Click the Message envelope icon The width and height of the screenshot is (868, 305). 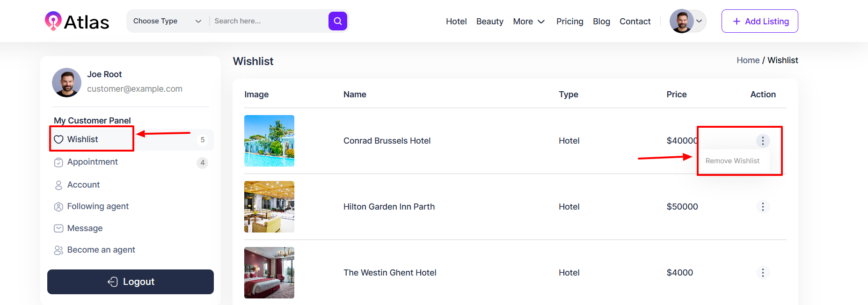tap(58, 228)
